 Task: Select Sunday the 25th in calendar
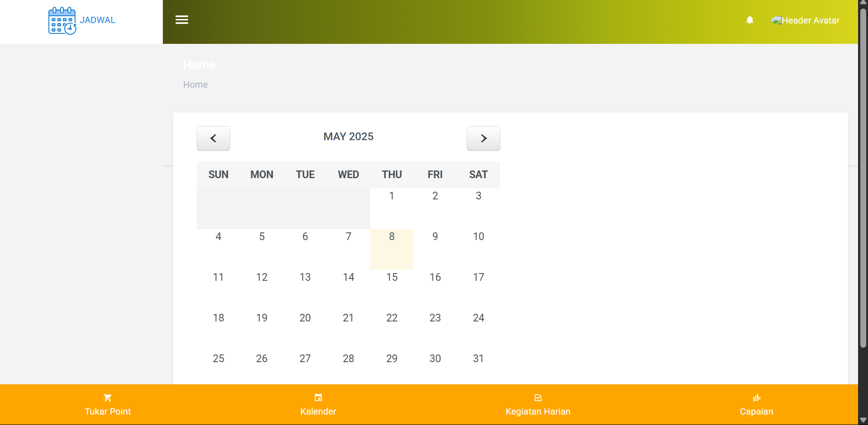click(218, 359)
